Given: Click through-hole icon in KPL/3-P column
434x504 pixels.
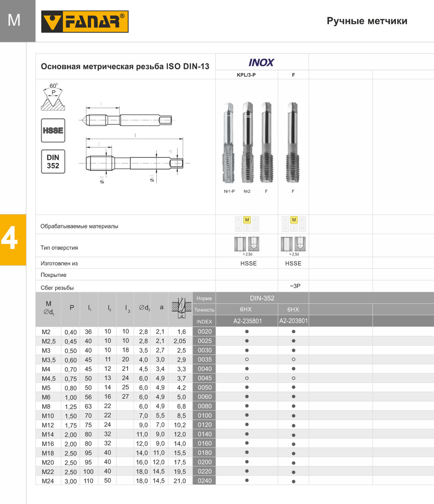Looking at the screenshot, I should tap(240, 244).
